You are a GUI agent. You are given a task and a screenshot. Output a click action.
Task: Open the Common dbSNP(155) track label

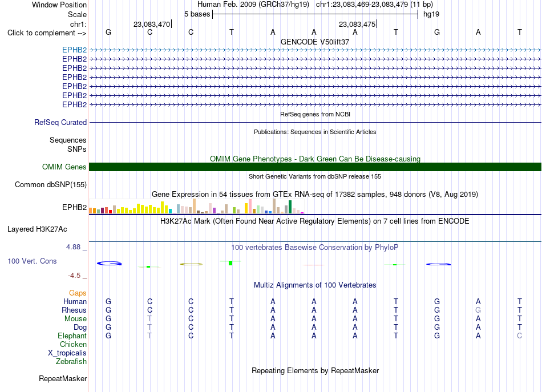click(51, 185)
